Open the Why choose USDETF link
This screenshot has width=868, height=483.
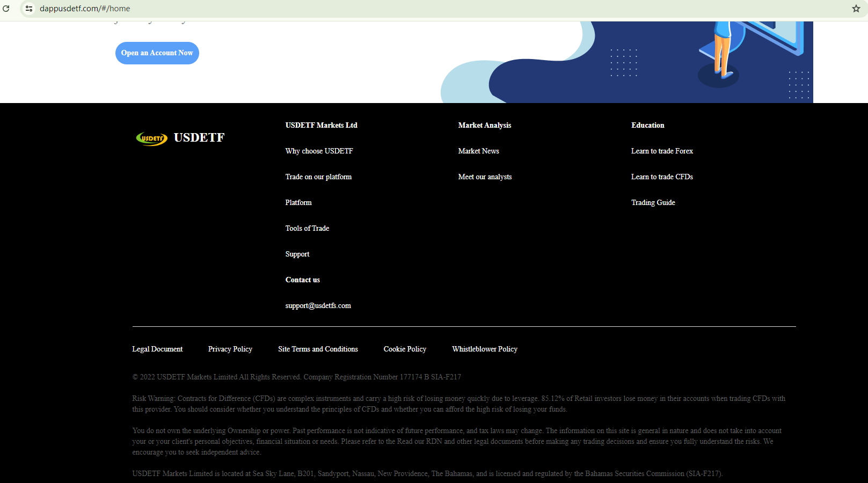coord(319,151)
